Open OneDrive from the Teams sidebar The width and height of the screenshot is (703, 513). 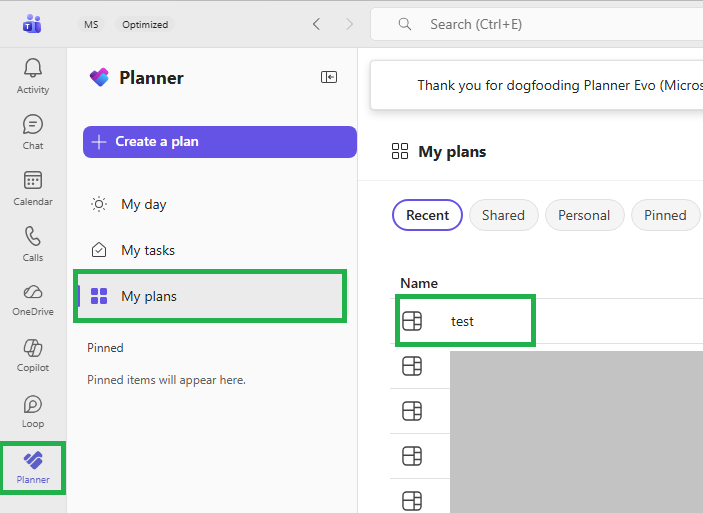[33, 300]
